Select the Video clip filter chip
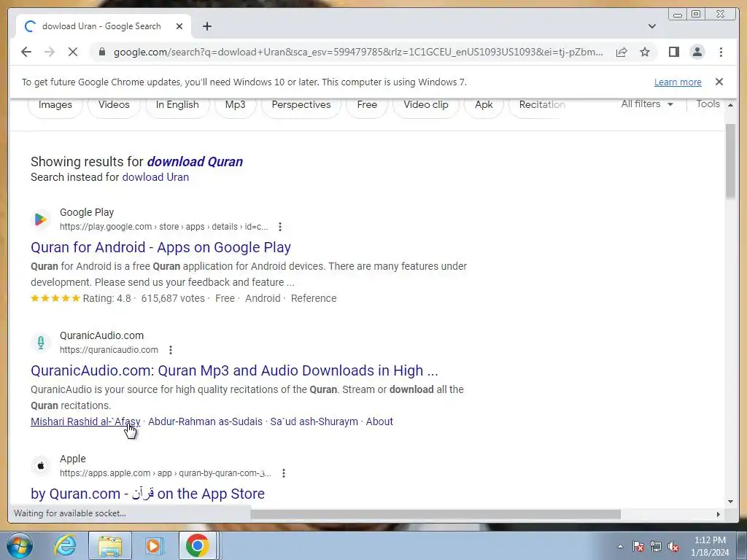Viewport: 747px width, 560px height. click(426, 105)
